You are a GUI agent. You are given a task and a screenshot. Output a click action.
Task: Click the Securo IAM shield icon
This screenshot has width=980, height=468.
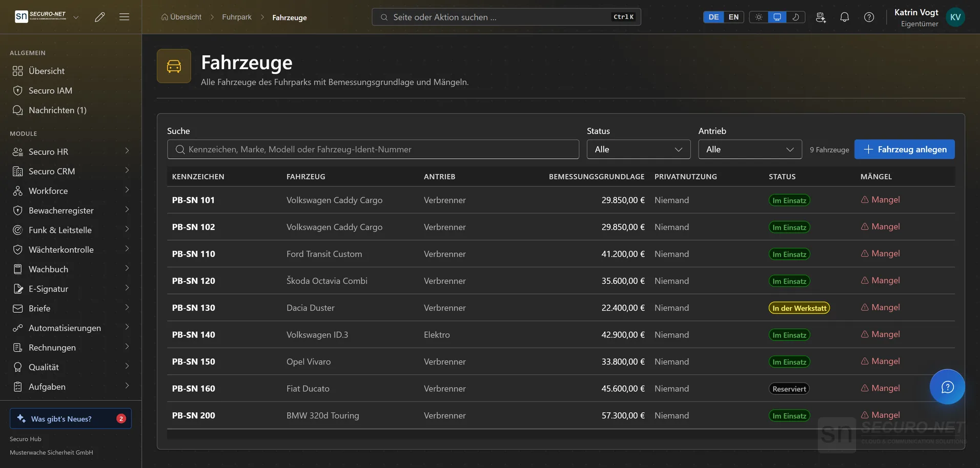click(18, 91)
